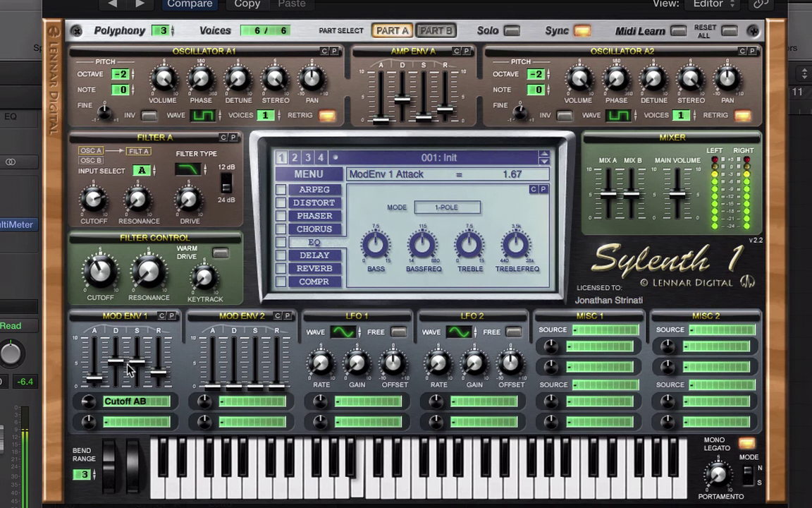Open the Compr effect tab

point(314,282)
